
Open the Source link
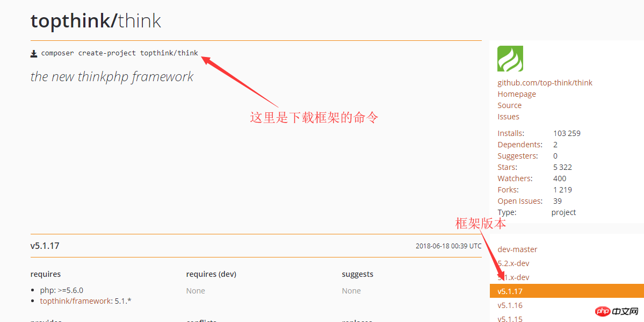point(509,105)
